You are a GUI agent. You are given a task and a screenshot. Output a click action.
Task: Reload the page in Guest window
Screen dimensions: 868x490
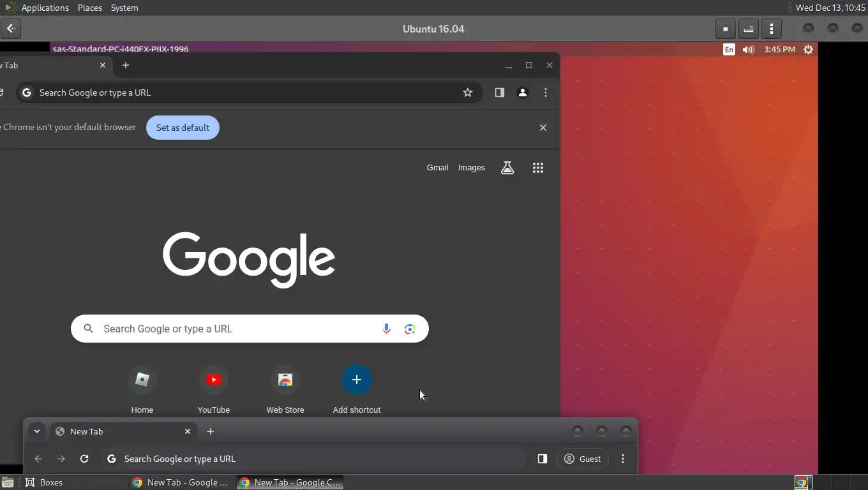(x=84, y=459)
